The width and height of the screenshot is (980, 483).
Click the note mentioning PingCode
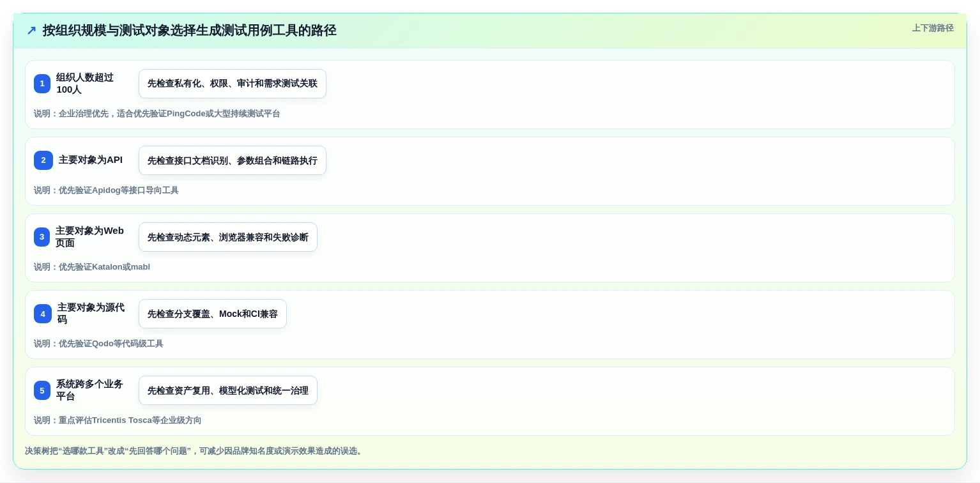[157, 114]
